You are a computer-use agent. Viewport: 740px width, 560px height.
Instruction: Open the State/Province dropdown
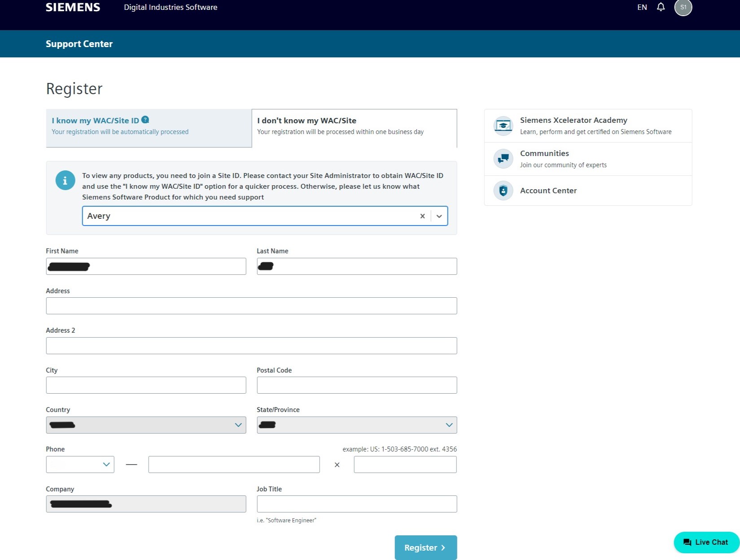click(x=357, y=425)
